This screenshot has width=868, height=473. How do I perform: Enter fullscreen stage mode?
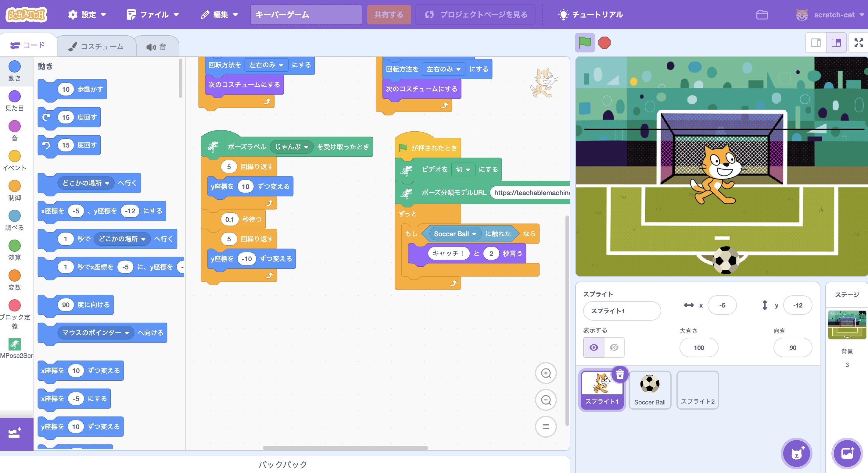859,43
